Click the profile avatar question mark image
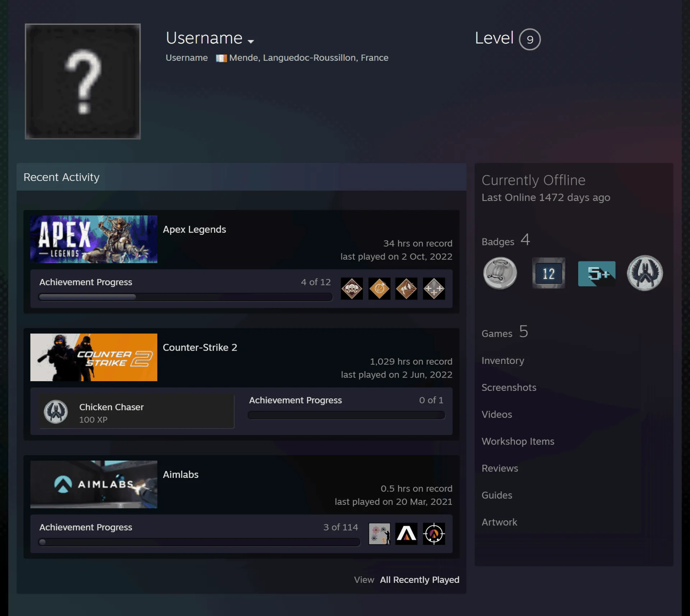The image size is (690, 616). 83,81
